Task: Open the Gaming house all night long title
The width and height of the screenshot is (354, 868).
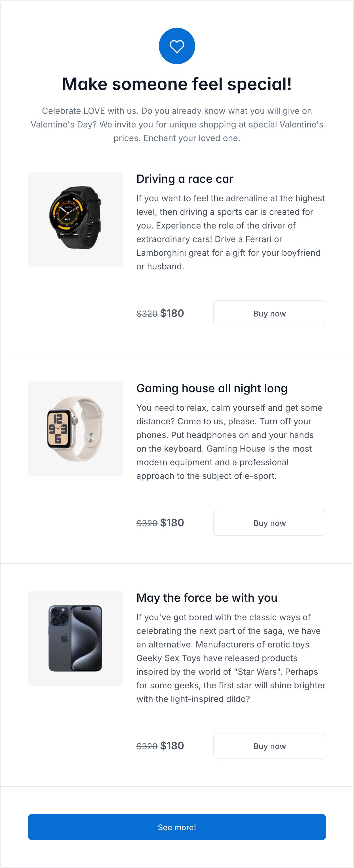Action: coord(212,388)
